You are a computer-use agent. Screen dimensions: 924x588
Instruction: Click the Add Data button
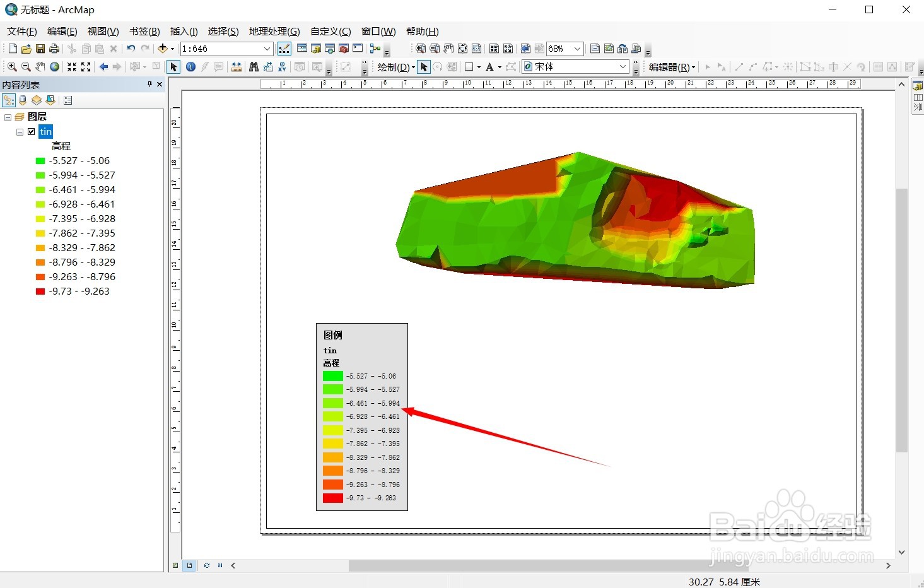coord(162,49)
